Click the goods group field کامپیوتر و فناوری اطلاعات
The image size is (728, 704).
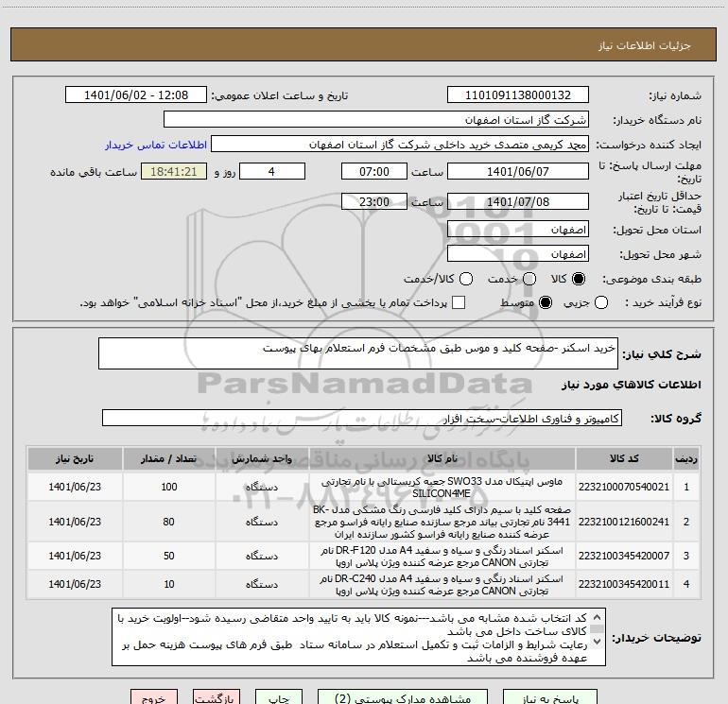tap(362, 418)
